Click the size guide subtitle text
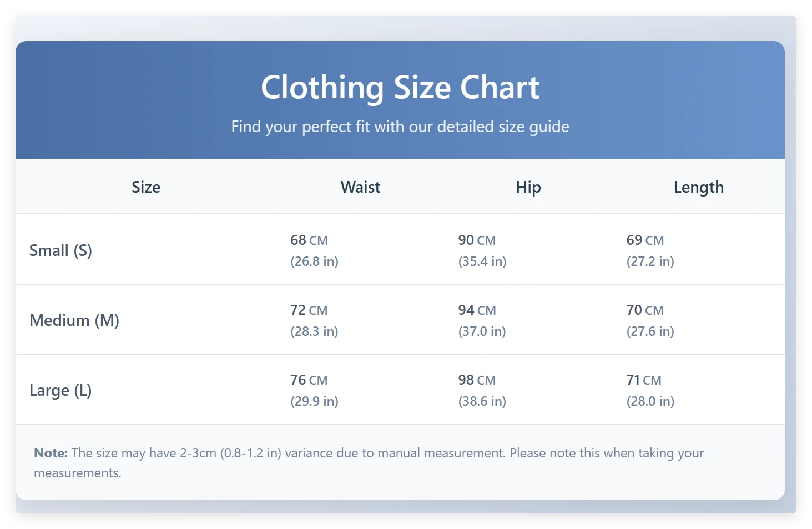This screenshot has width=812, height=529. [400, 127]
